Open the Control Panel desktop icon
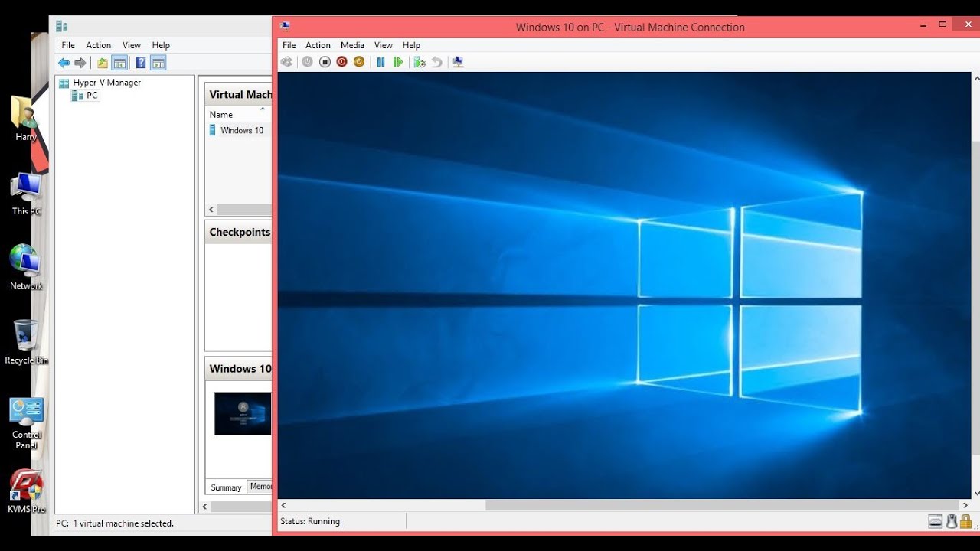The image size is (980, 551). pyautogui.click(x=26, y=424)
